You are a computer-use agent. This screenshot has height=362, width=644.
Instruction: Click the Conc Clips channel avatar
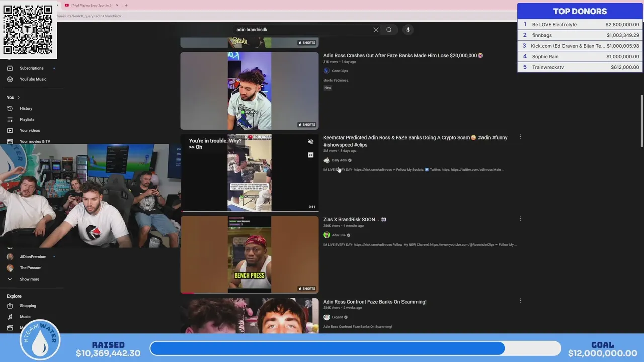point(326,71)
